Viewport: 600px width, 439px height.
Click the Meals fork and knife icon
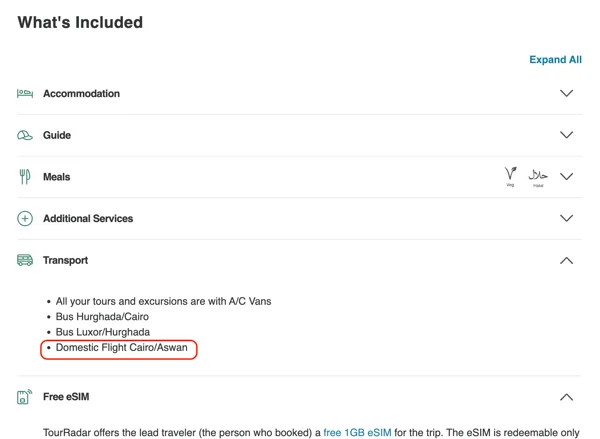(x=25, y=177)
